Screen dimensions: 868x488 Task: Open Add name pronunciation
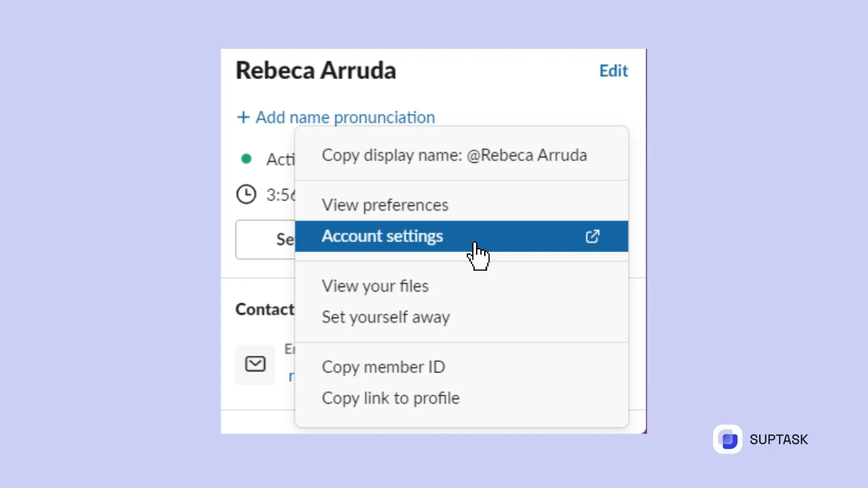[345, 117]
